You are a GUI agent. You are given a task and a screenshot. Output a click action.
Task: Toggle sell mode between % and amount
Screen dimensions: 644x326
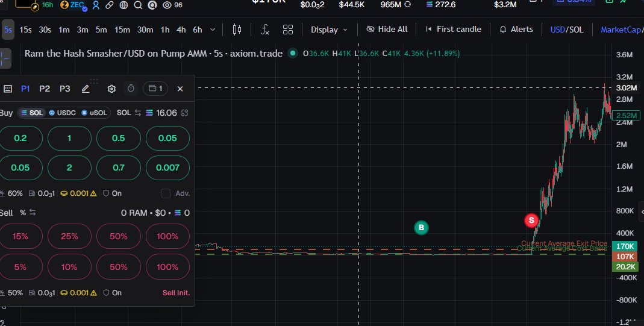(28, 213)
